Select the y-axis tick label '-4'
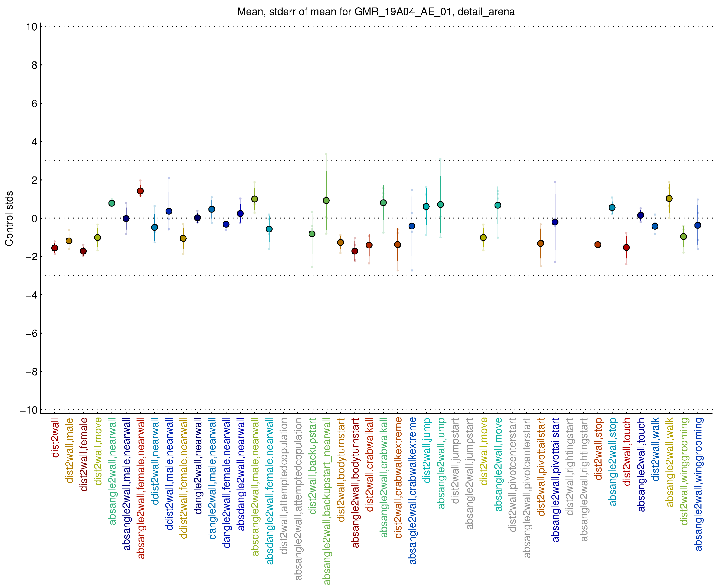 (32, 295)
